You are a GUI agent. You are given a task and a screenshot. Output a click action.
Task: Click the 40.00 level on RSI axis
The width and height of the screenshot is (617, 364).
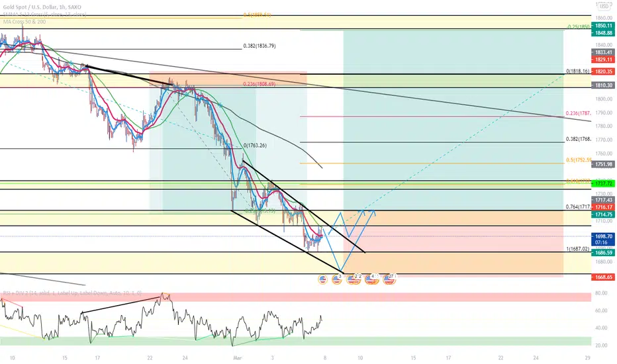(601, 328)
